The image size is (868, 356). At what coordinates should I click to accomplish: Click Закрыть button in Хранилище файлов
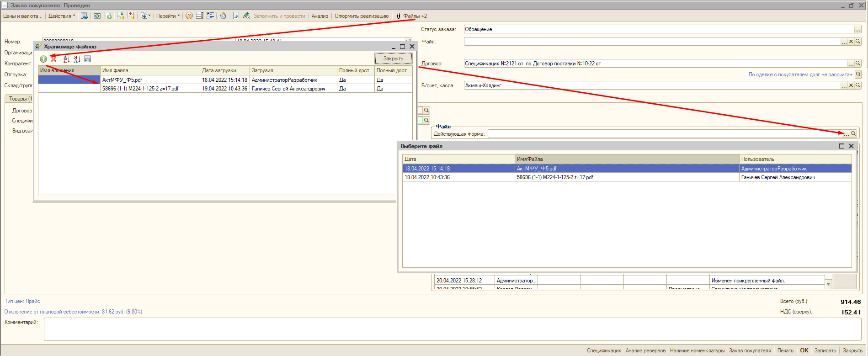point(394,58)
